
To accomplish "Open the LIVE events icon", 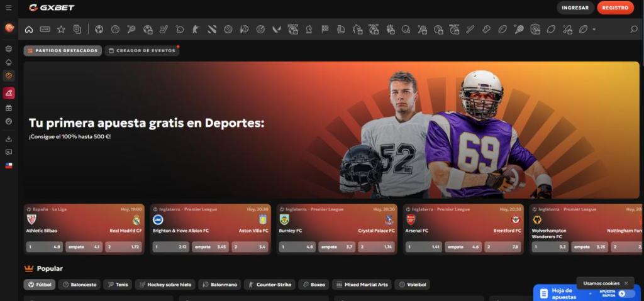I will click(45, 29).
